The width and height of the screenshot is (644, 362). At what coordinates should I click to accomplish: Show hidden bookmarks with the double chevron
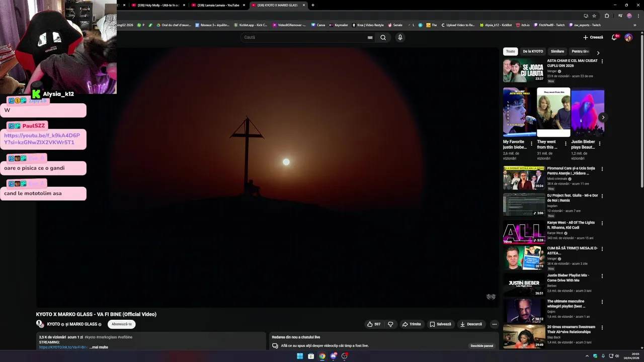636,25
